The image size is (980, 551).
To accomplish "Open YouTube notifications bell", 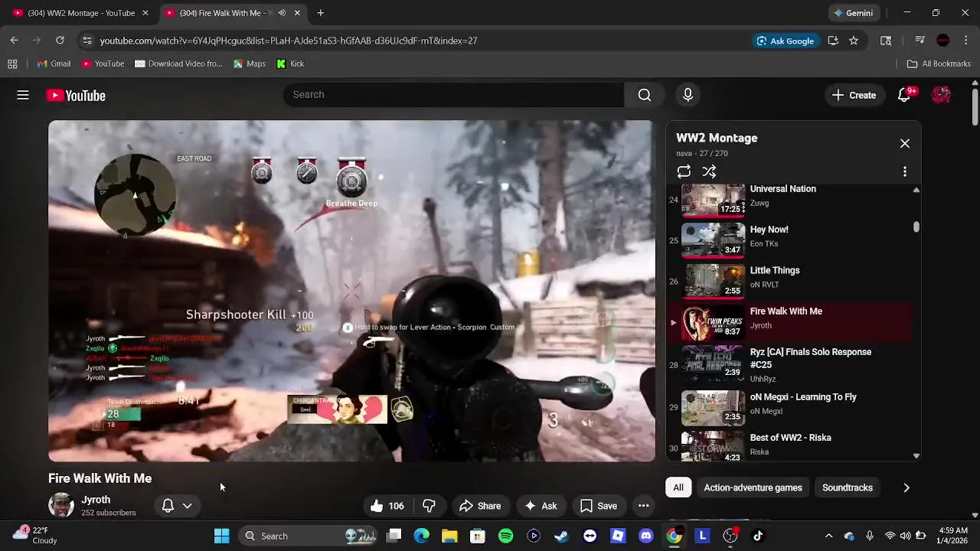I will coord(904,95).
